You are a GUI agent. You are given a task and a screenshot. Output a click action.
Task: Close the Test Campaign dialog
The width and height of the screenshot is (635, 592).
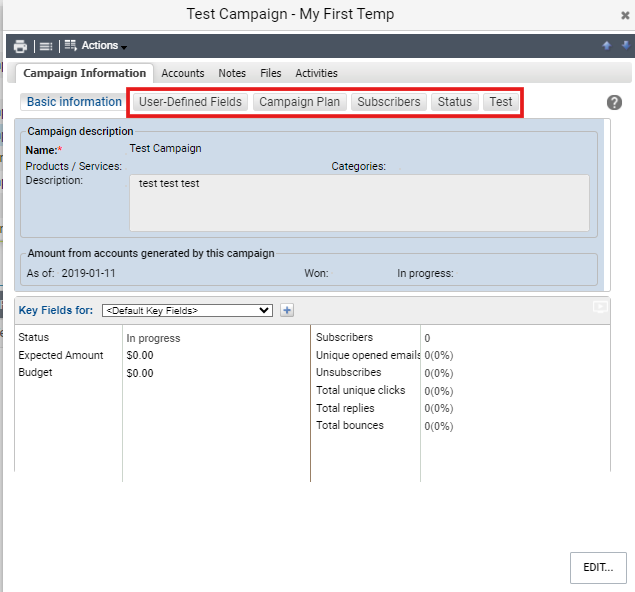tap(625, 15)
